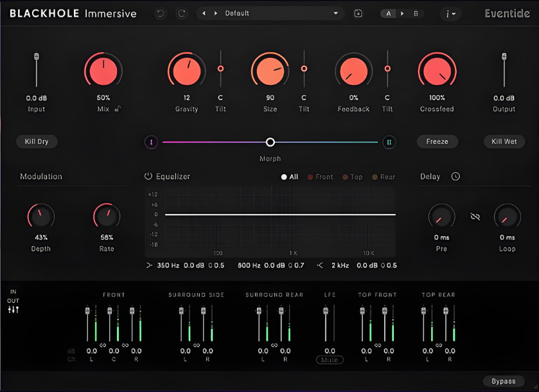Click the Feedback knob
The width and height of the screenshot is (539, 392).
[x=354, y=71]
